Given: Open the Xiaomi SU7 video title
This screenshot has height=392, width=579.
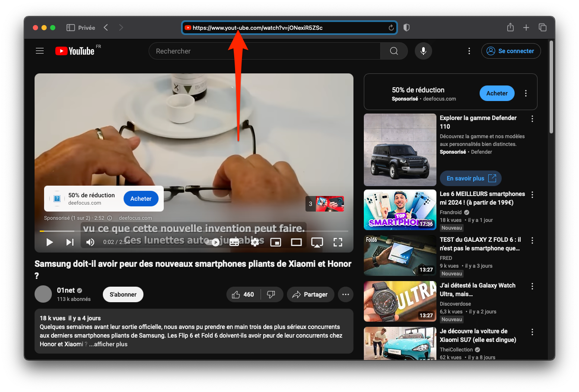Looking at the screenshot, I should coord(478,335).
